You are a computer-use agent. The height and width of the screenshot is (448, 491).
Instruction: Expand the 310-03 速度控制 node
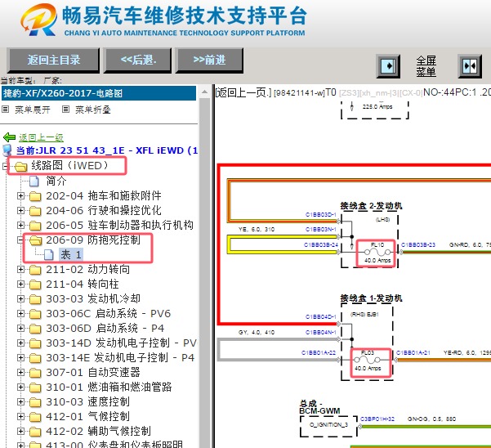[x=20, y=402]
